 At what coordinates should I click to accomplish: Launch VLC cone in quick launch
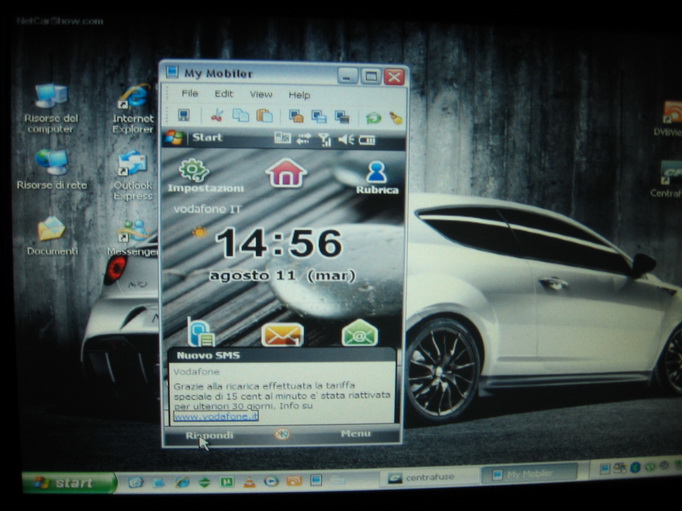(x=249, y=481)
